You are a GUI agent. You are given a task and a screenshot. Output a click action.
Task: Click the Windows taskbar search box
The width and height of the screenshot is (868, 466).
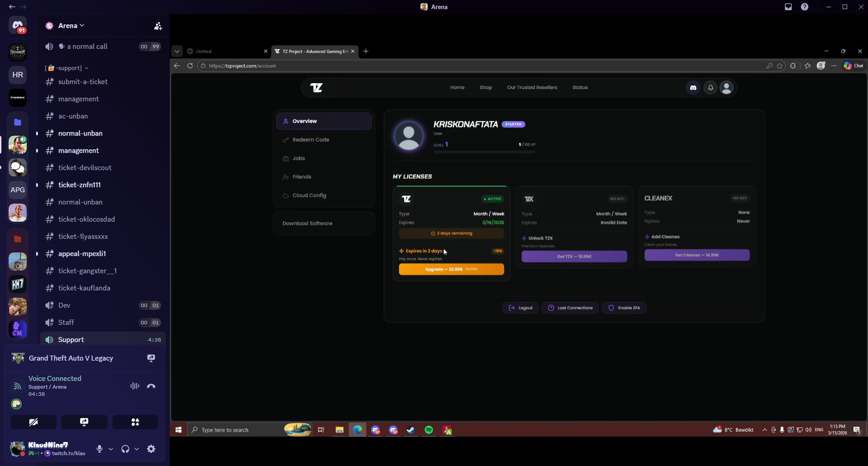pyautogui.click(x=250, y=430)
